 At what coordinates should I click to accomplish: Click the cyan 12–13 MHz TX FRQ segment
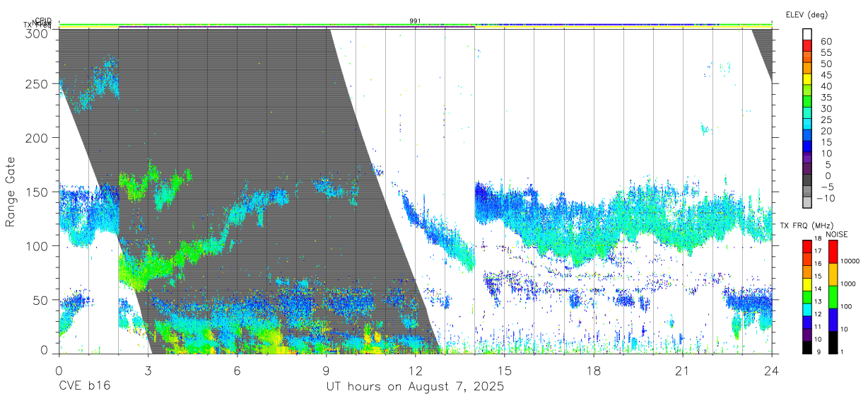coord(807,308)
